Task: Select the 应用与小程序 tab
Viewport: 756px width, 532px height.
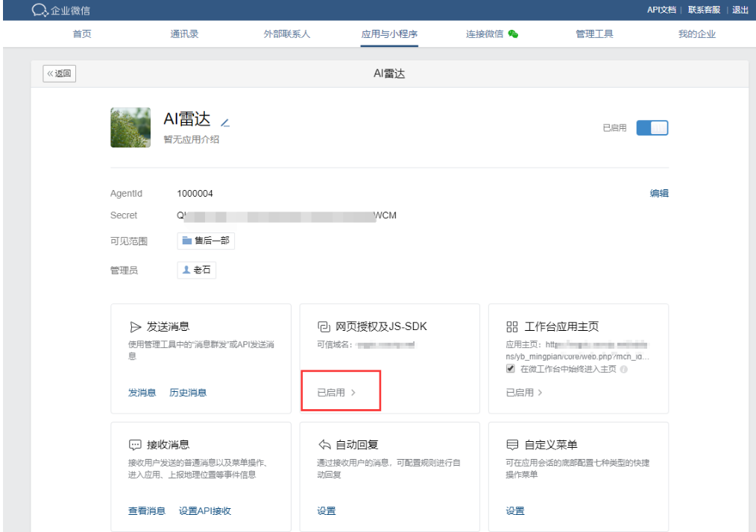Action: click(389, 34)
